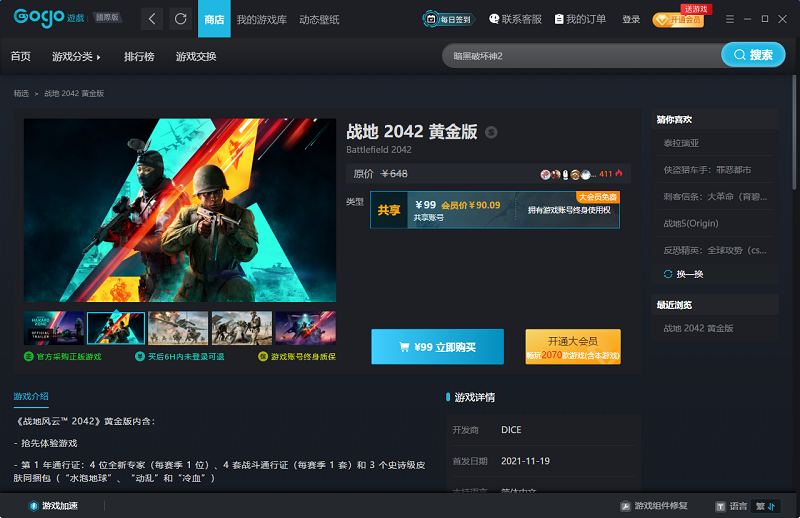Open the hamburger menu icon
The height and width of the screenshot is (518, 800).
(730, 19)
